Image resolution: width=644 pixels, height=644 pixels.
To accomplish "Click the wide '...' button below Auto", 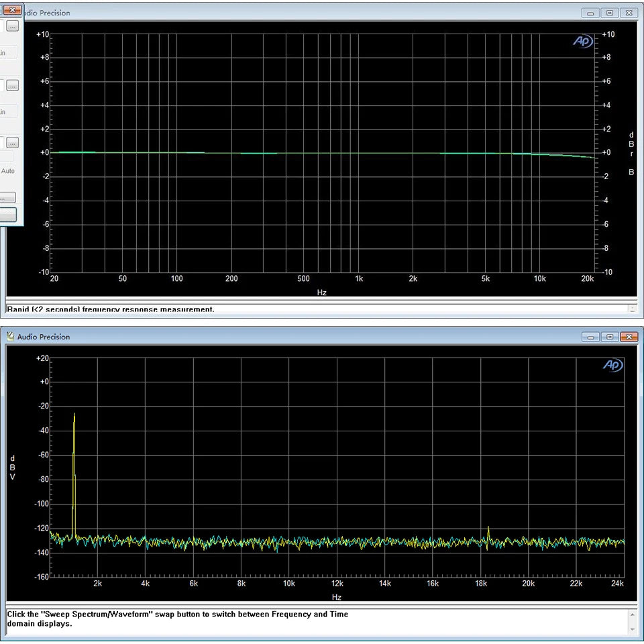I will [7, 198].
